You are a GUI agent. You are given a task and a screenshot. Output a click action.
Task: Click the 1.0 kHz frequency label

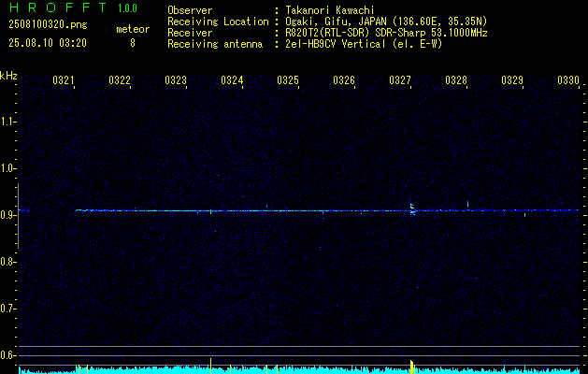pos(7,168)
